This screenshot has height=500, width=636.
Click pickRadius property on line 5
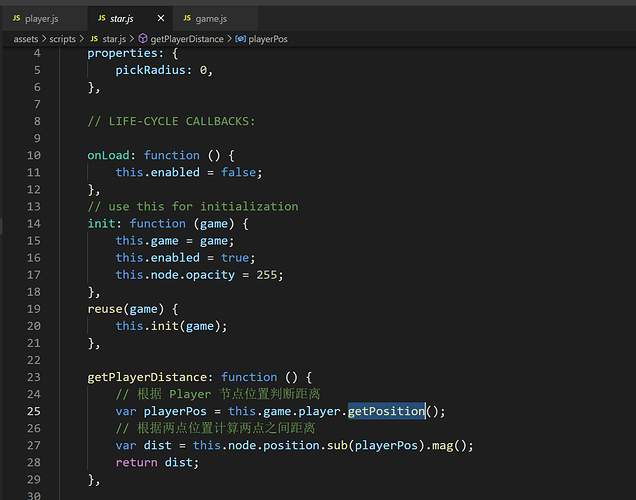pyautogui.click(x=148, y=70)
